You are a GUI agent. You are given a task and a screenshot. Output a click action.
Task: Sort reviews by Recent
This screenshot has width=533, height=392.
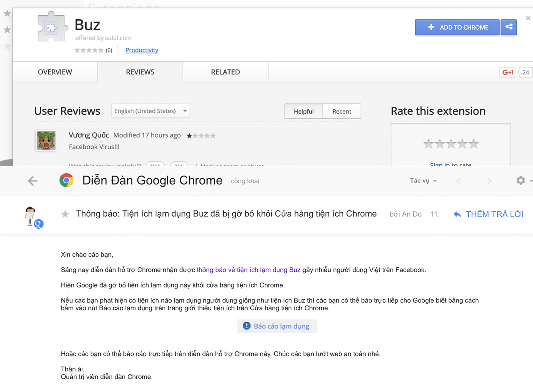pos(342,111)
